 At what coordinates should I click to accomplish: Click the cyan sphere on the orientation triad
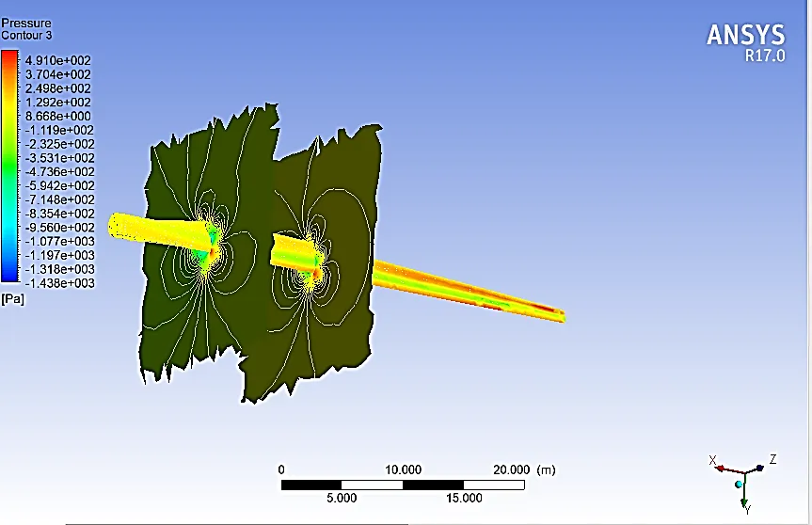(x=740, y=484)
